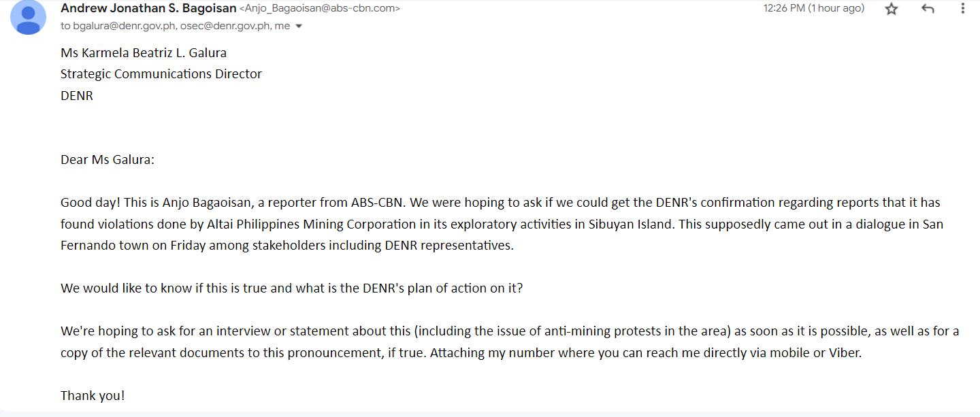This screenshot has width=980, height=417.
Task: Click recipient osec@denr.gov.ph
Action: click(223, 26)
